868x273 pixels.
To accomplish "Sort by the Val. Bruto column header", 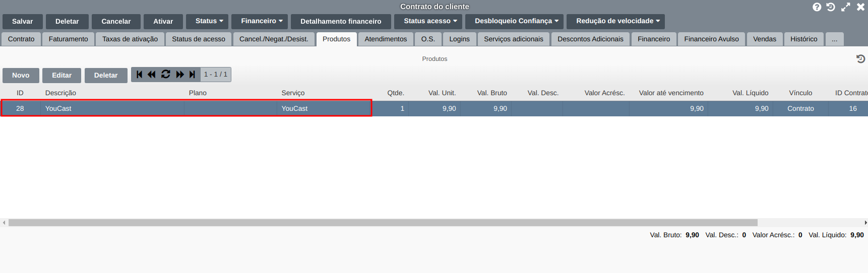I will point(492,93).
